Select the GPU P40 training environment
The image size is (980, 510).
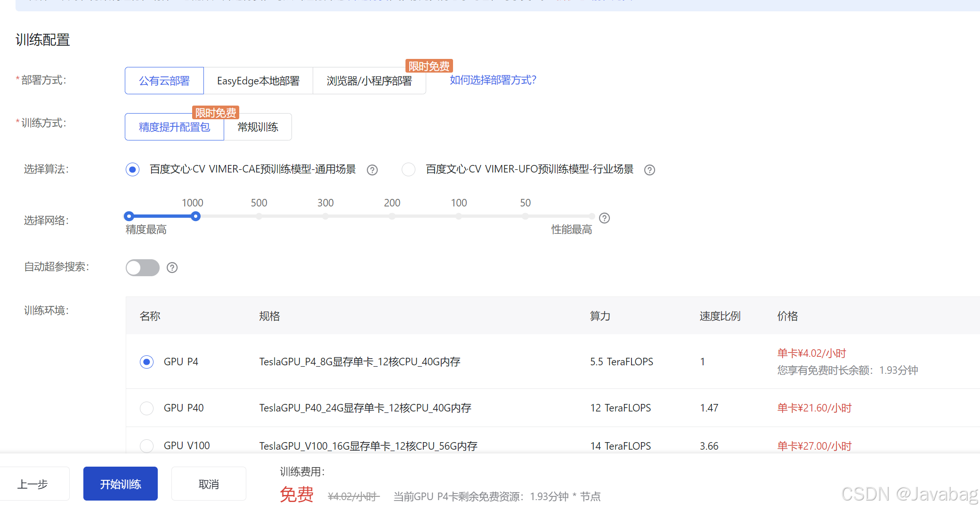(x=146, y=408)
